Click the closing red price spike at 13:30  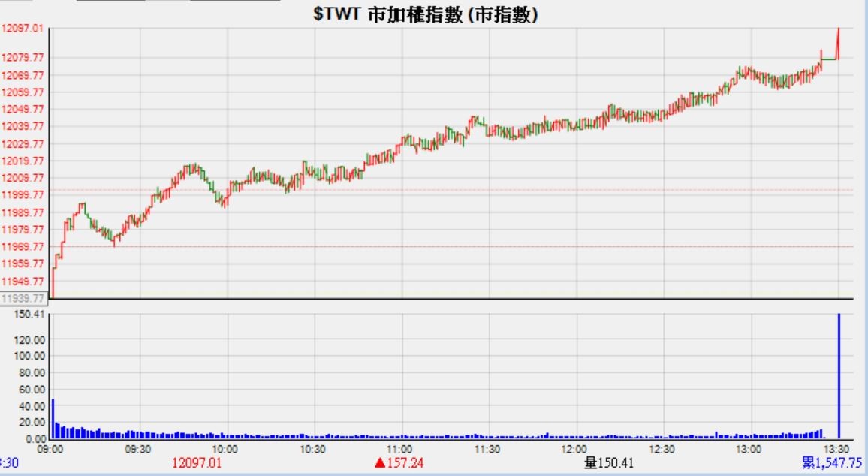click(838, 41)
